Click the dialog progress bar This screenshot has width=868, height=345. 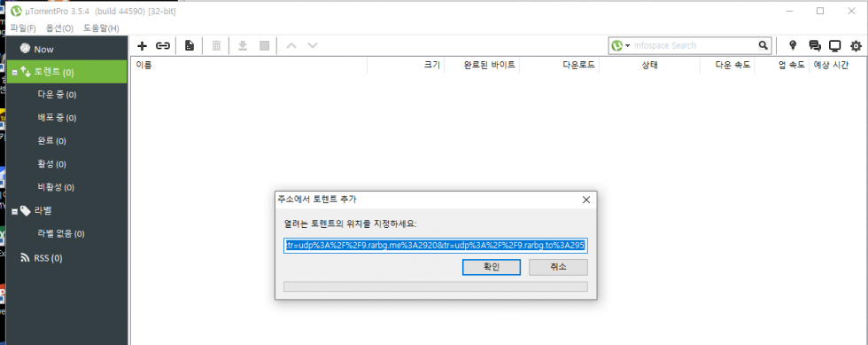tap(436, 286)
